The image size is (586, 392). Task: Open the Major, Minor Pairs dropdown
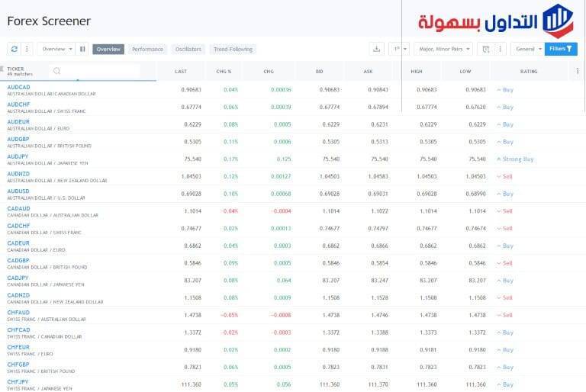coord(443,49)
